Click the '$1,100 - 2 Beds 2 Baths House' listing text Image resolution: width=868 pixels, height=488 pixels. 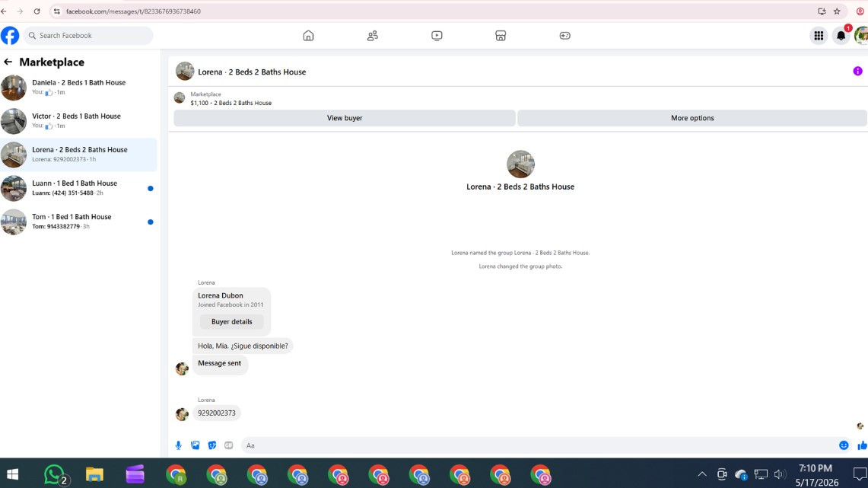pyautogui.click(x=231, y=103)
